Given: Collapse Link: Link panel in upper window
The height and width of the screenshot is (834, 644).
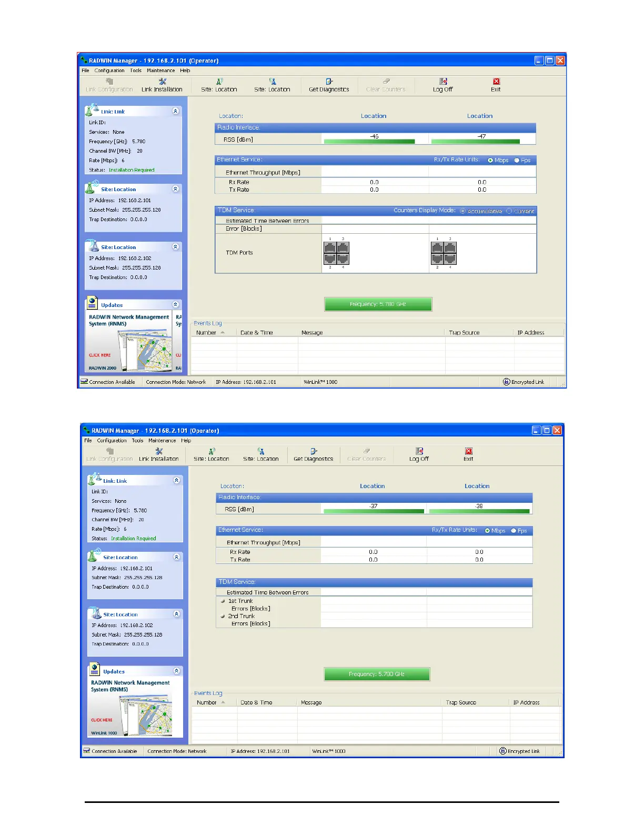Looking at the screenshot, I should [175, 111].
